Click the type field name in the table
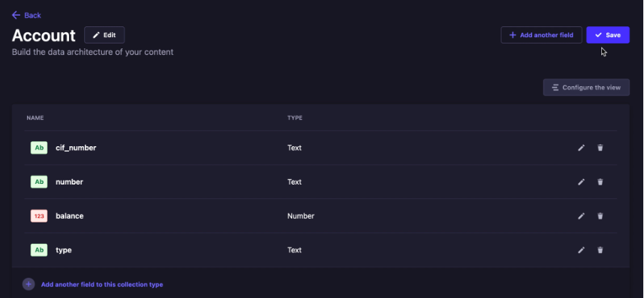 63,250
